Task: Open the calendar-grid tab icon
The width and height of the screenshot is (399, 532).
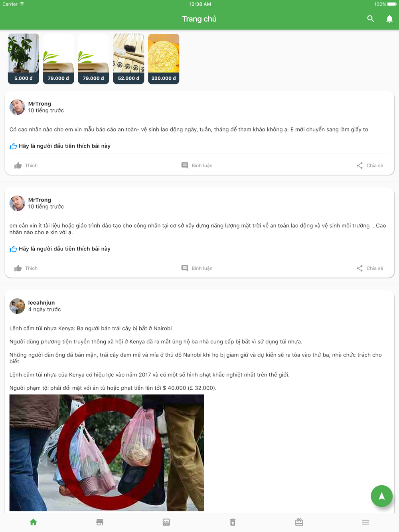Action: (x=166, y=522)
